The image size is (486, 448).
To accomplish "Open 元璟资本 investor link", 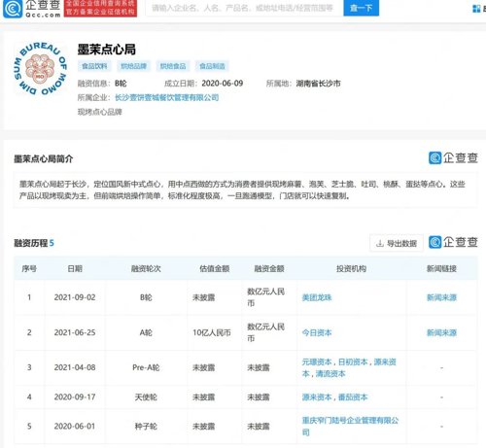I will [x=317, y=362].
